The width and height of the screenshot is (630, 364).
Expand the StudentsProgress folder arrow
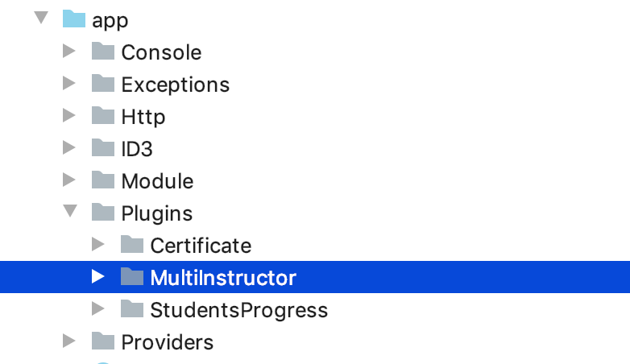click(98, 308)
